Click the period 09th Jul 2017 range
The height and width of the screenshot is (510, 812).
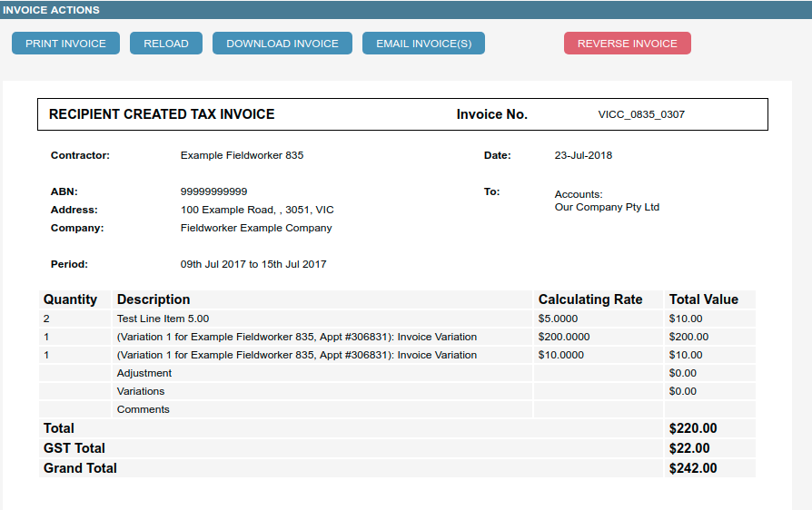click(x=253, y=264)
